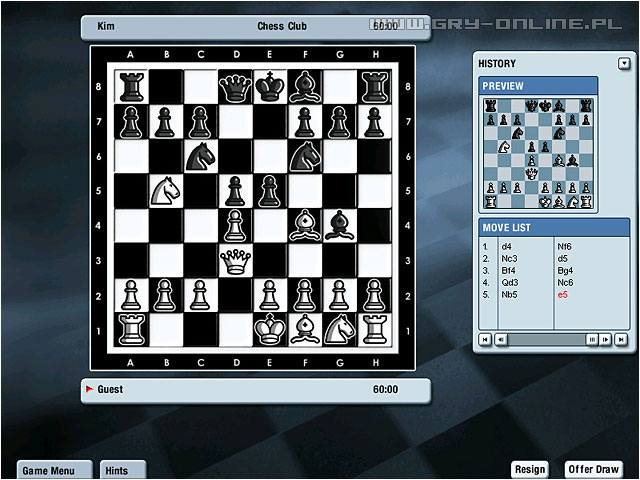This screenshot has width=640, height=480.
Task: Click the Offer Draw button
Action: (x=594, y=470)
